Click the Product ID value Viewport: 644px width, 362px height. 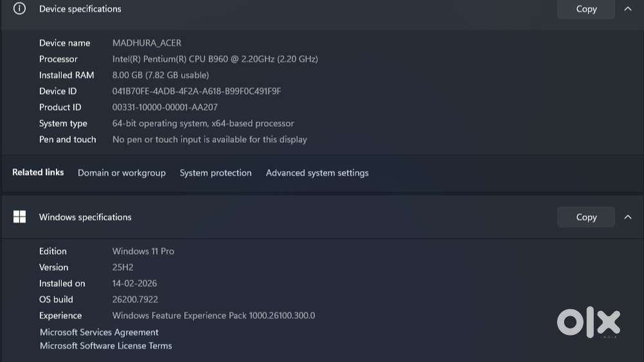click(x=165, y=107)
